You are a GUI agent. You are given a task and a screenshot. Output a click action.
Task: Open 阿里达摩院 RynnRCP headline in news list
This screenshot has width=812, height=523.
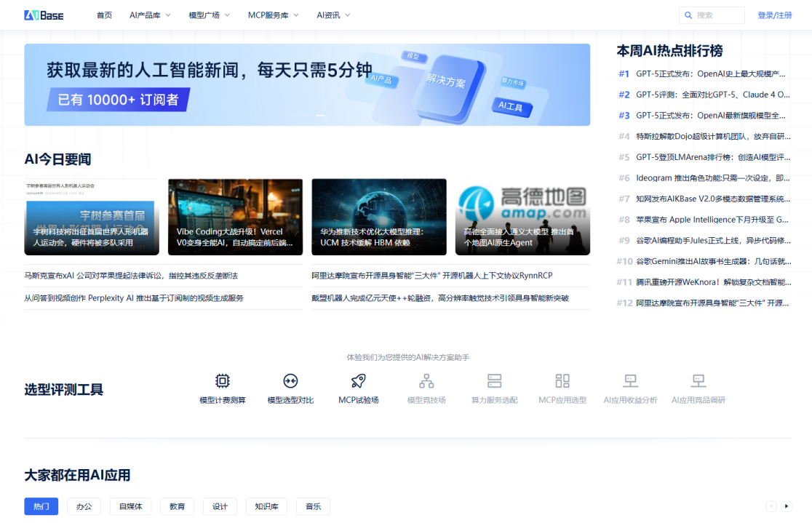[432, 276]
